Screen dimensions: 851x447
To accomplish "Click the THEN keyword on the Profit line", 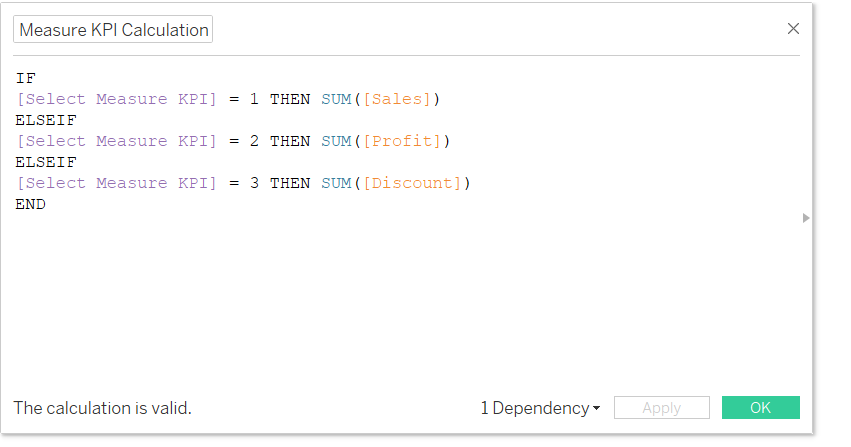I will (290, 141).
